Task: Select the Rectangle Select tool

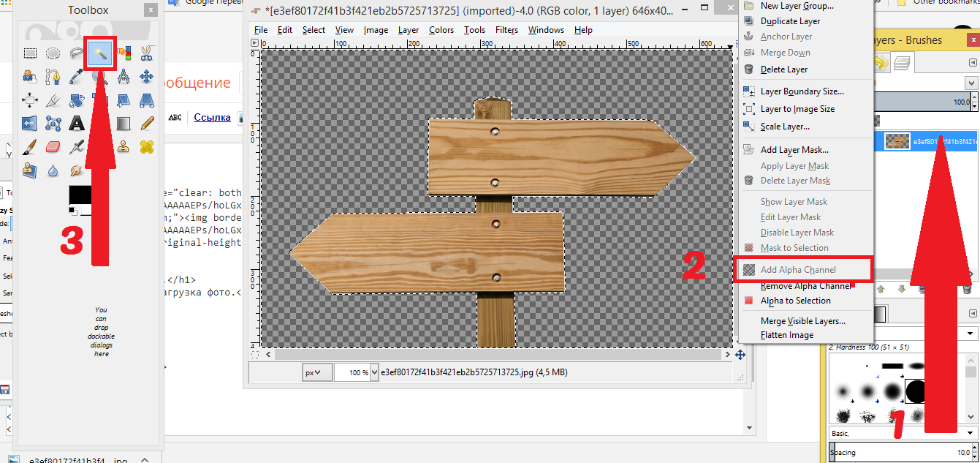Action: click(30, 53)
